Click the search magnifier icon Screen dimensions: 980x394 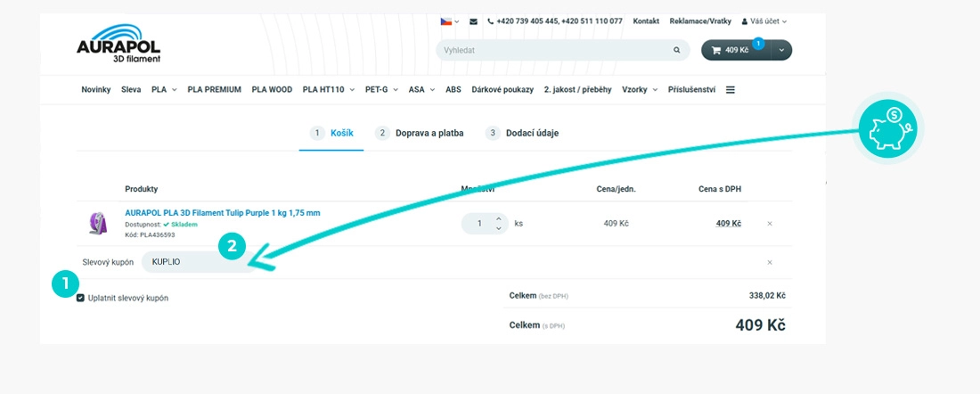(677, 50)
